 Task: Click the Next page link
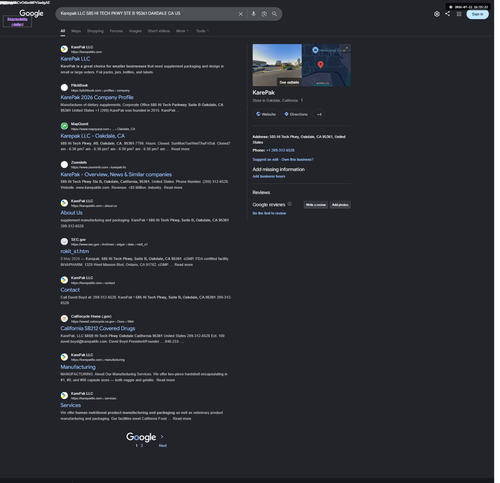coord(163,446)
